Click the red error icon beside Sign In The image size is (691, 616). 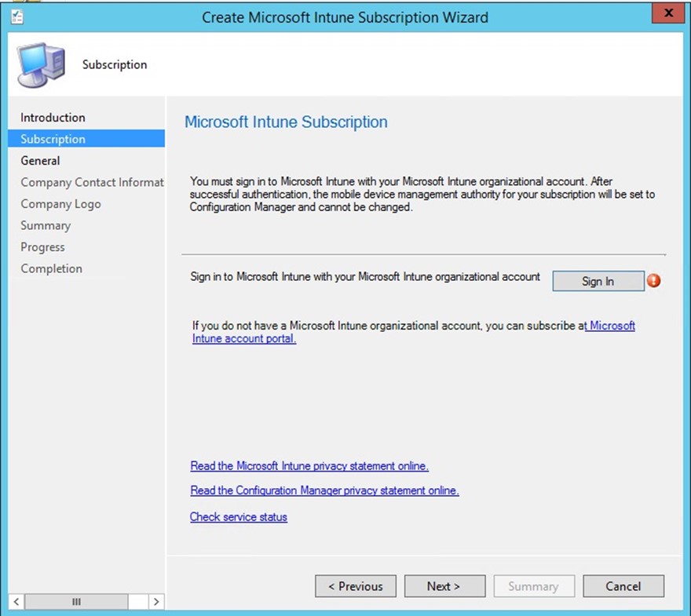(x=653, y=281)
